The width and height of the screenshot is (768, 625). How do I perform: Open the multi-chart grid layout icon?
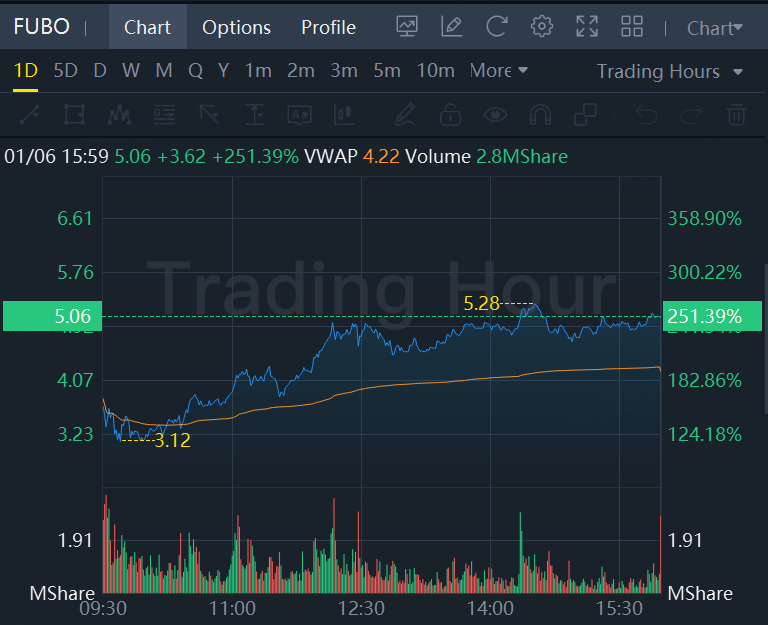[632, 27]
